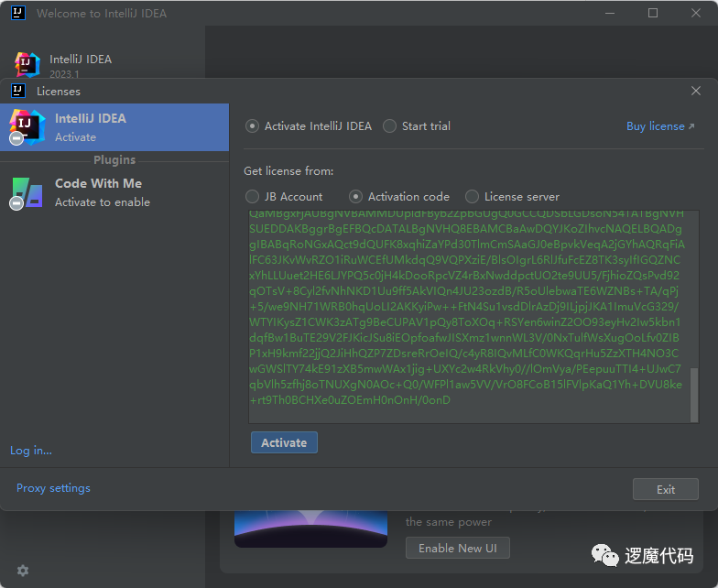This screenshot has height=588, width=718.
Task: Click Enable New UI in Welcome window
Action: coord(458,548)
